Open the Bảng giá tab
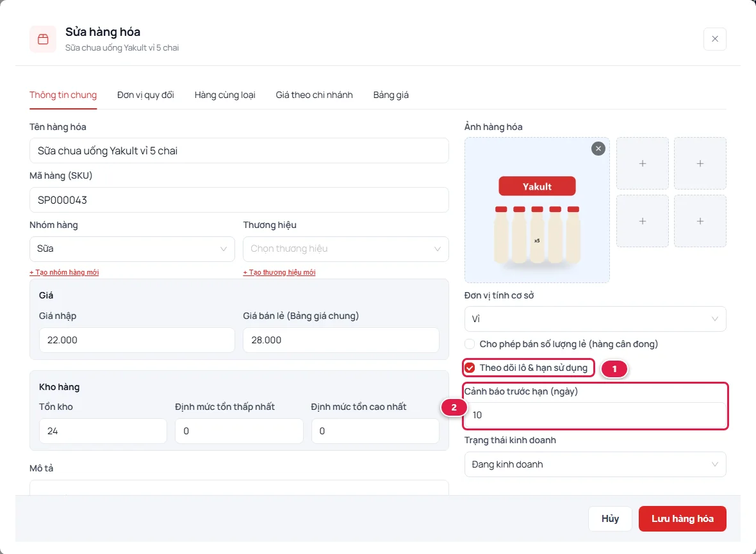Screen dimensions: 756x554 (x=391, y=95)
